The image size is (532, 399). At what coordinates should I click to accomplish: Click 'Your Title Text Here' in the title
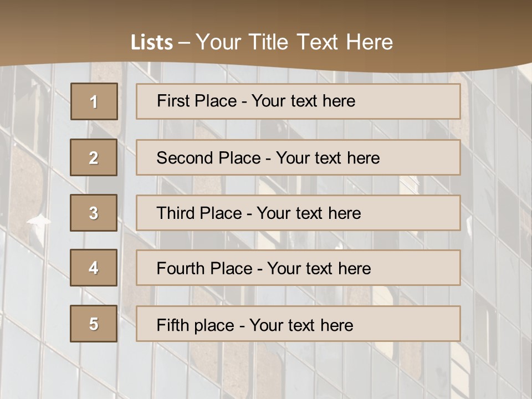tap(294, 42)
